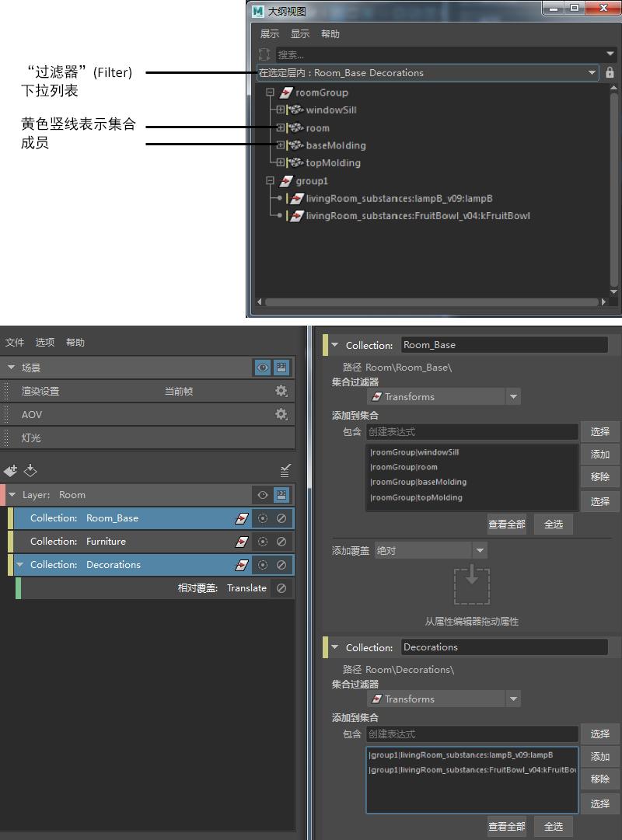Collapse the group1 node in Outliner
Screen dimensions: 622x840
(x=271, y=180)
